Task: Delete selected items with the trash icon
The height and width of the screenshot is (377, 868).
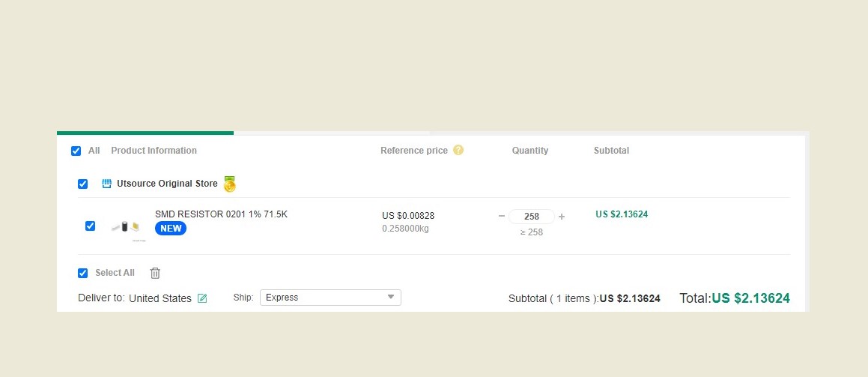Action: (x=155, y=273)
